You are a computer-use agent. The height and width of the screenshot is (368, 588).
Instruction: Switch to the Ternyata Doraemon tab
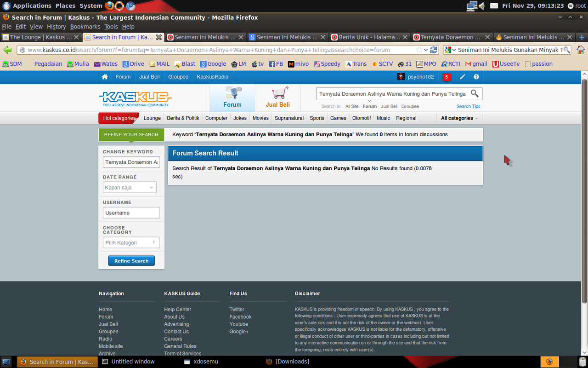click(x=452, y=37)
